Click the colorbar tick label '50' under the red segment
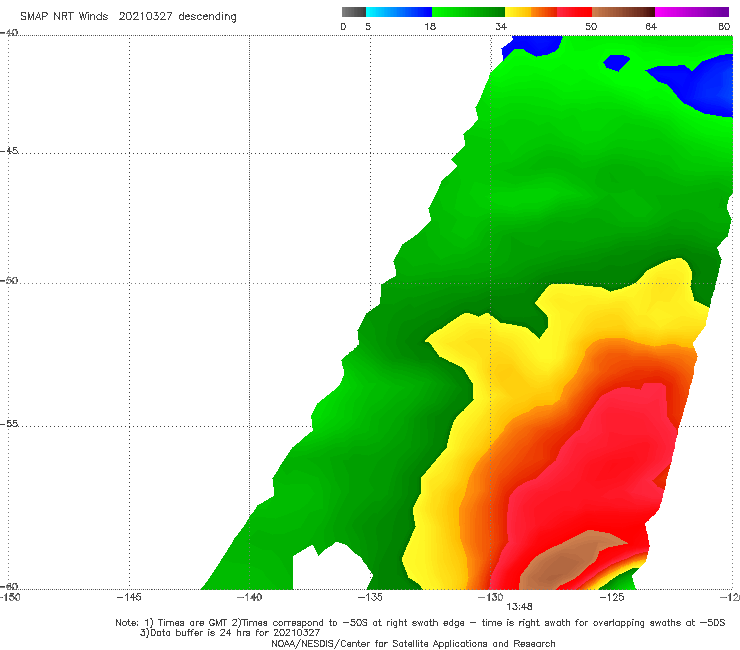Screen dimensions: 740x650 coord(591,27)
